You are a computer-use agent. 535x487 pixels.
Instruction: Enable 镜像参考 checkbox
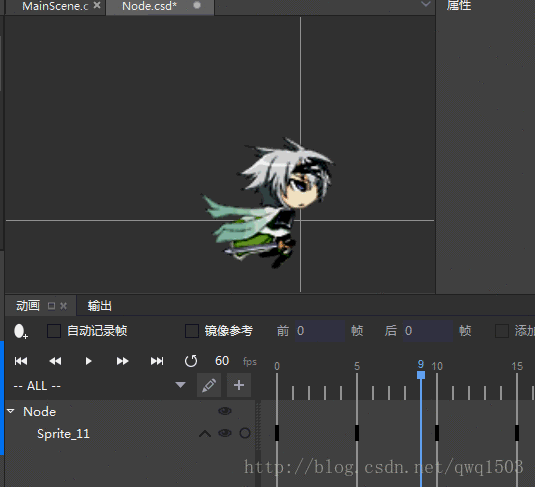tap(192, 331)
